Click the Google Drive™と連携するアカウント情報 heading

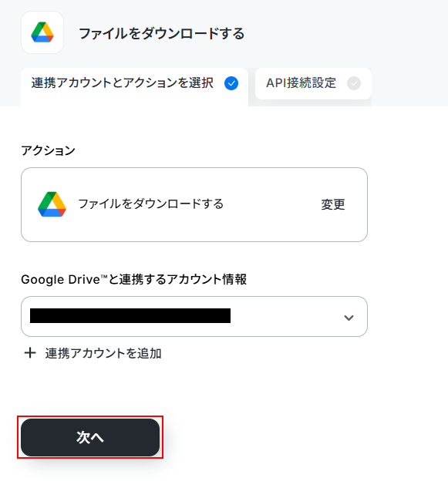[134, 279]
